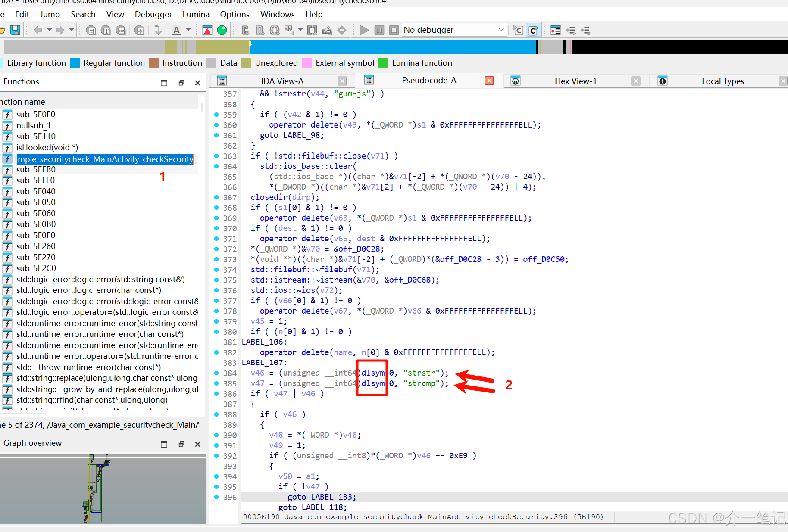Click the grey-flag 'C' pseudocode icon

click(518, 30)
